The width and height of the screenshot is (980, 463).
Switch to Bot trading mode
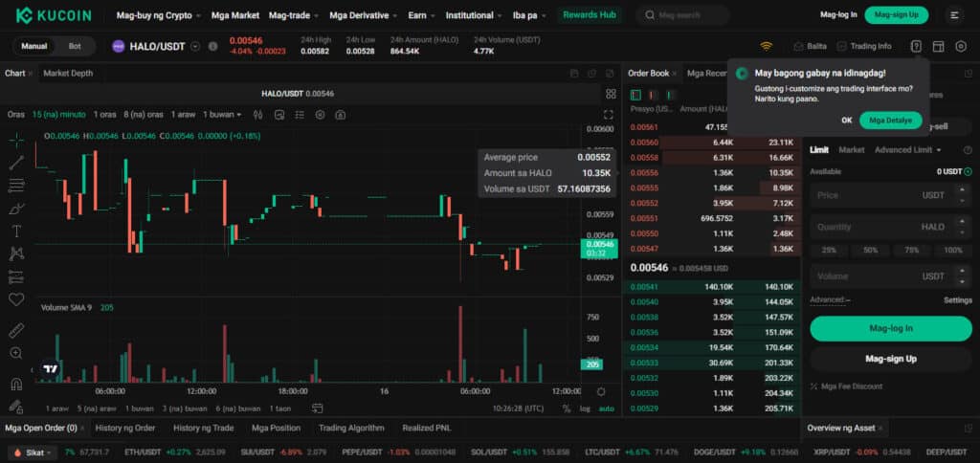tap(75, 46)
